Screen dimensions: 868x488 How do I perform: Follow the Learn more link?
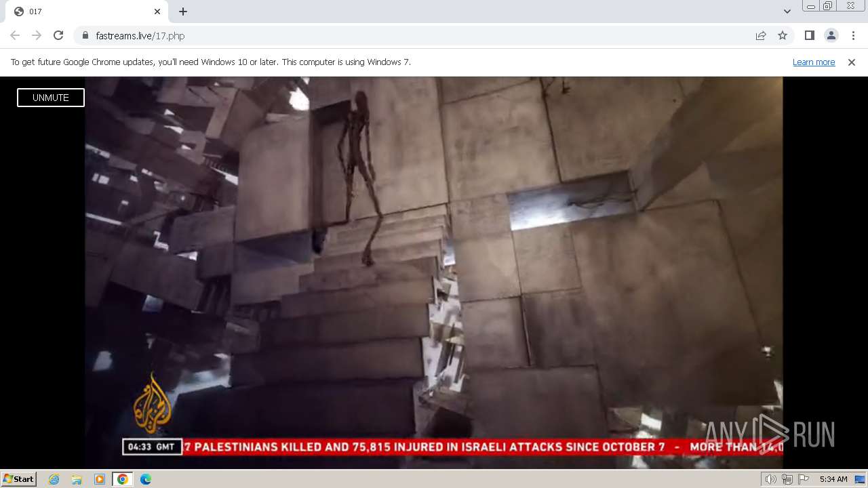coord(814,62)
